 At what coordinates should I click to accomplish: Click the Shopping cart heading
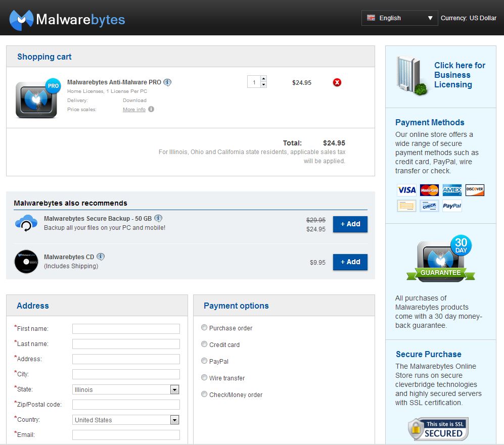click(x=44, y=57)
